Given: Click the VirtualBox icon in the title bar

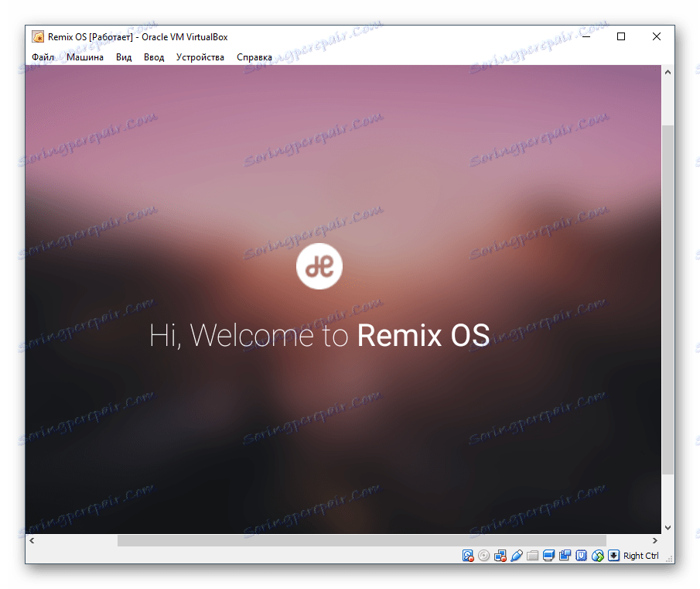Looking at the screenshot, I should click(x=38, y=36).
